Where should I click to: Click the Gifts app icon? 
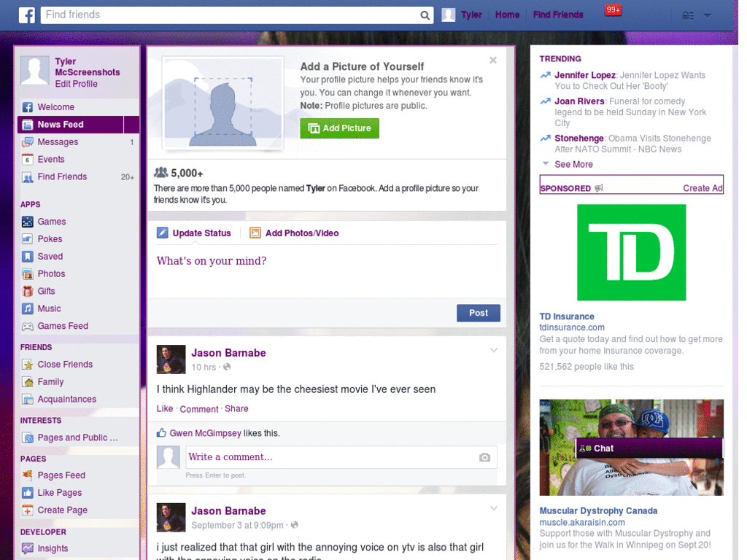tap(28, 291)
